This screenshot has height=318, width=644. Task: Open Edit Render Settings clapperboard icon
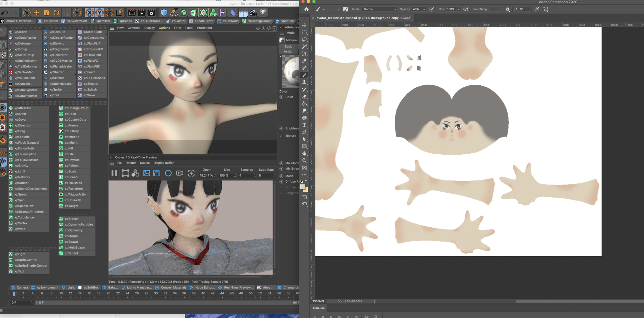point(152,13)
